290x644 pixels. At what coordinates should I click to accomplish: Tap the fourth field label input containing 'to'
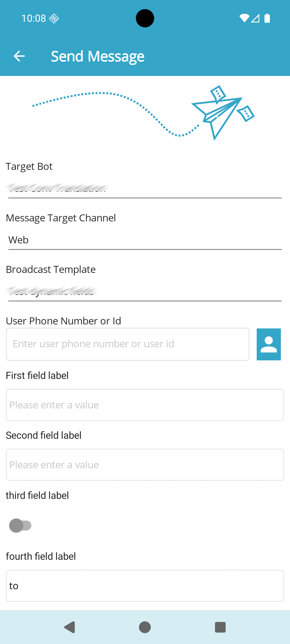pos(145,586)
